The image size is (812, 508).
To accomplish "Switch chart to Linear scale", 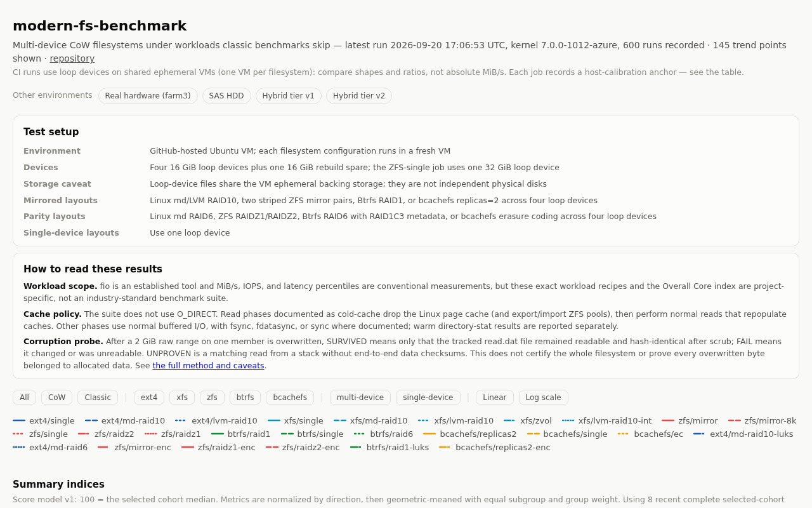I will (x=495, y=398).
